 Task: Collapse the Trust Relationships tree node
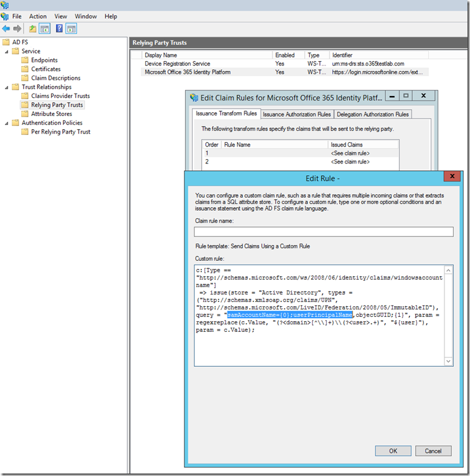pos(7,87)
